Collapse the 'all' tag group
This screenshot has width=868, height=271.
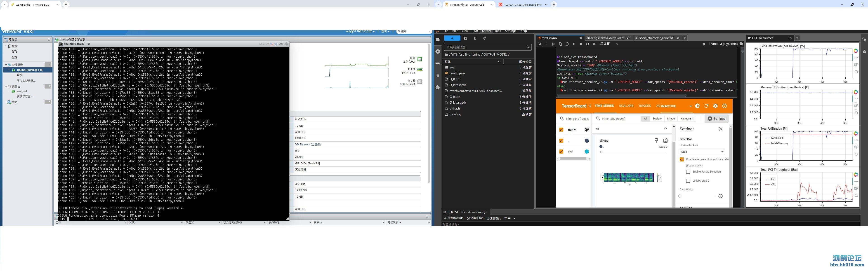[x=665, y=128]
